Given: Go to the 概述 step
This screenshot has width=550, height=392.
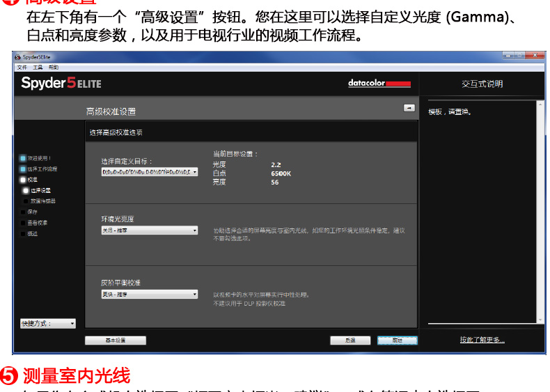Looking at the screenshot, I should 29,234.
